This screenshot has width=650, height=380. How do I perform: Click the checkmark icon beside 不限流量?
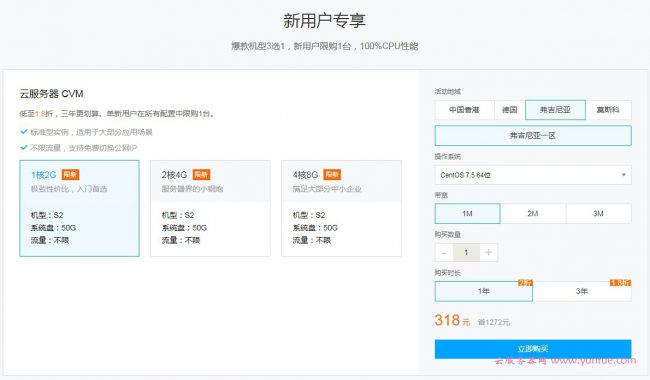(x=24, y=148)
